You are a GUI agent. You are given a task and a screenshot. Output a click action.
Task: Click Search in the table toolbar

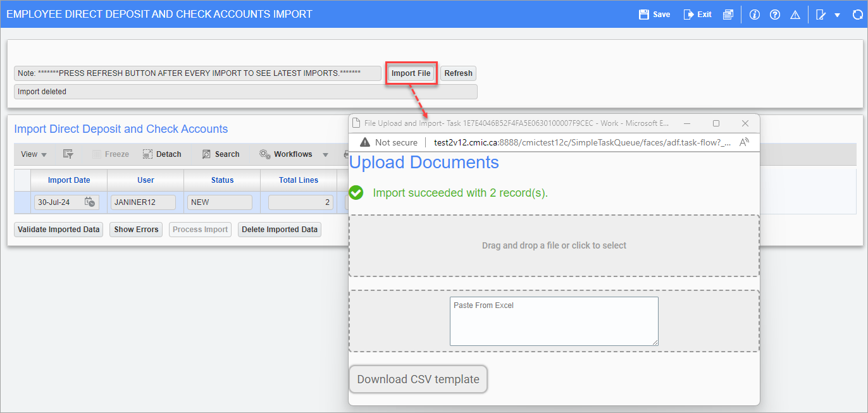click(220, 154)
